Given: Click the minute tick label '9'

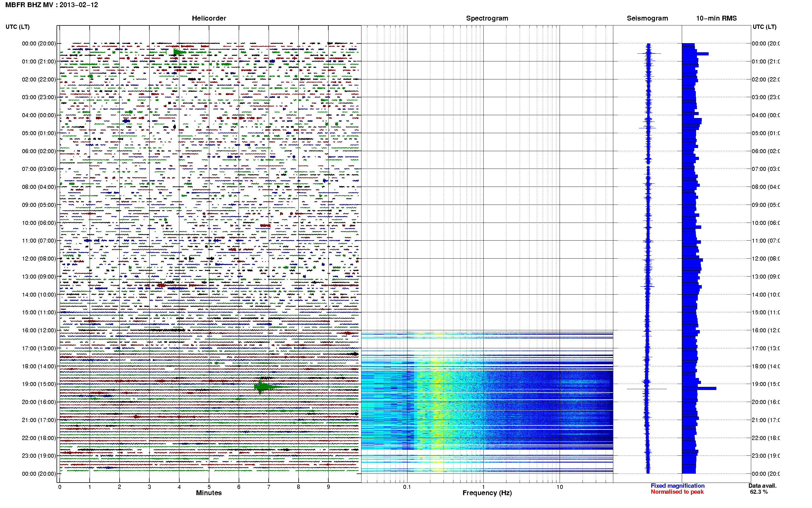Looking at the screenshot, I should (x=328, y=487).
